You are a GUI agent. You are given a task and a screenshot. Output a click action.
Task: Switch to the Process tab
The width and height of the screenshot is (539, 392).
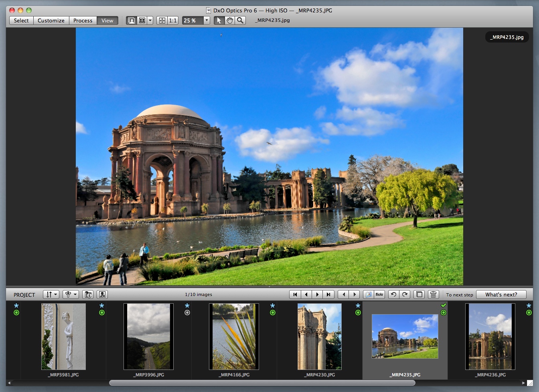(x=83, y=20)
